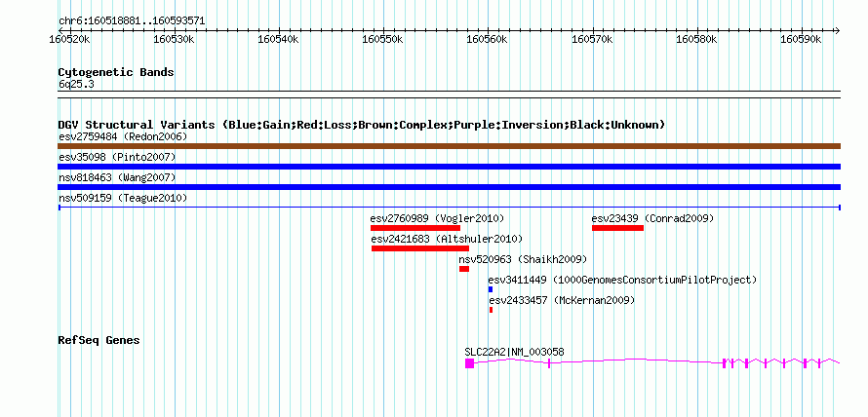Open the esv3411449 1000GenomesConsortiumPilotProject label
The image size is (868, 417).
[622, 280]
